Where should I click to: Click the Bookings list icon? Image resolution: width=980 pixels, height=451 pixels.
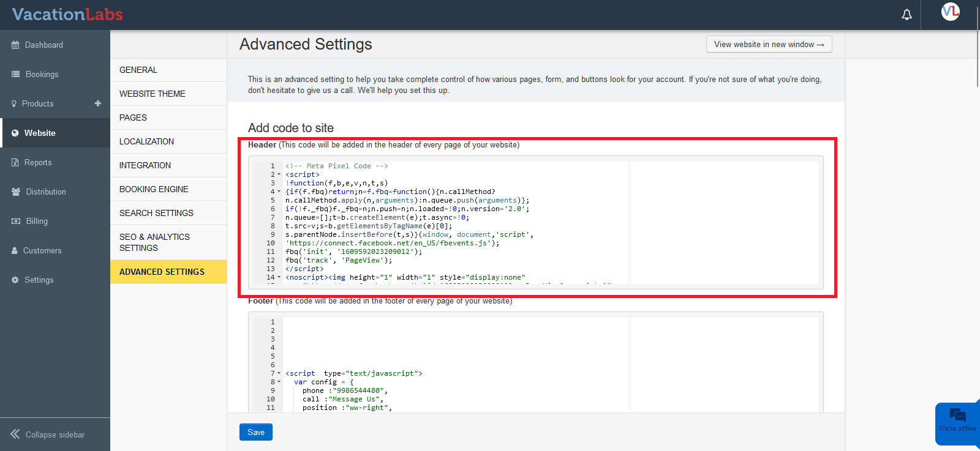15,74
